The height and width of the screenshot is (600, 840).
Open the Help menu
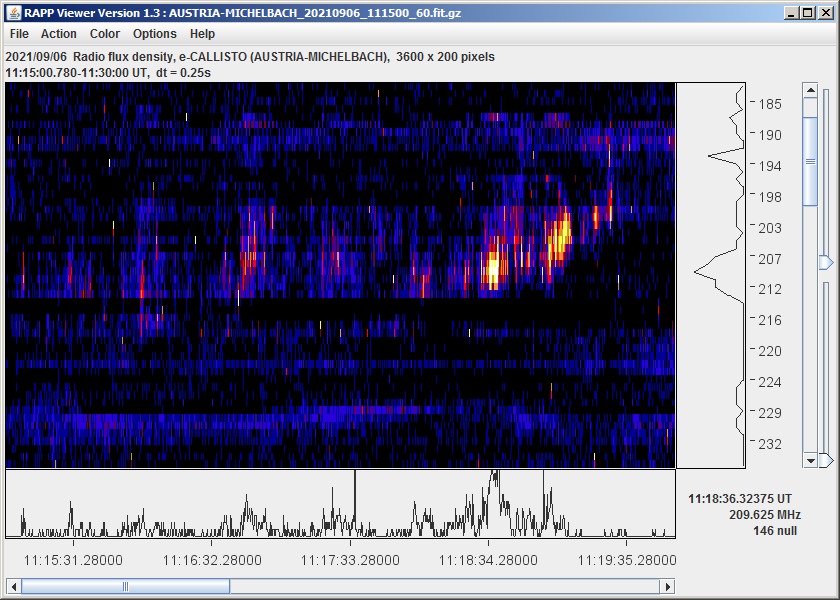(202, 34)
